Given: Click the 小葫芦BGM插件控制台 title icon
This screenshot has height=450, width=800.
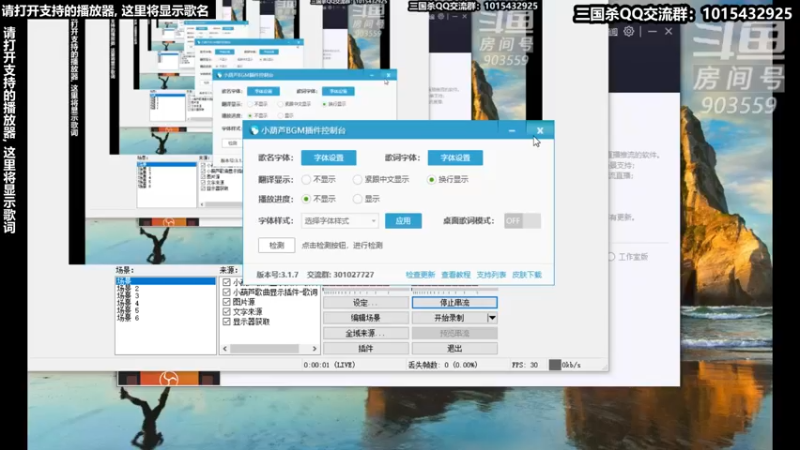Looking at the screenshot, I should click(x=254, y=131).
